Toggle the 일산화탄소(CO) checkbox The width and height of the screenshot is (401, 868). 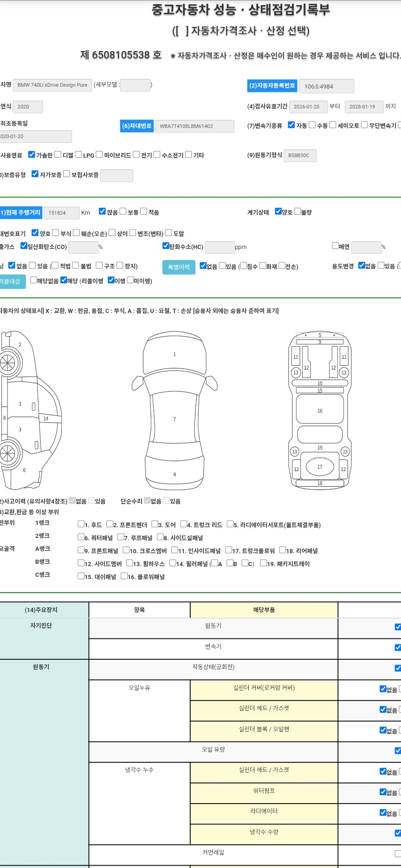pyautogui.click(x=24, y=246)
